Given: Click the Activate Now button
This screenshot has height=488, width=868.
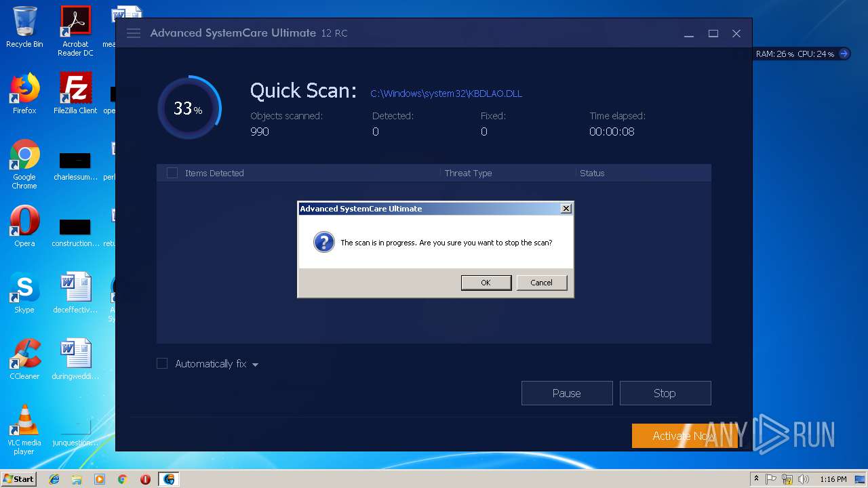Looking at the screenshot, I should click(684, 436).
